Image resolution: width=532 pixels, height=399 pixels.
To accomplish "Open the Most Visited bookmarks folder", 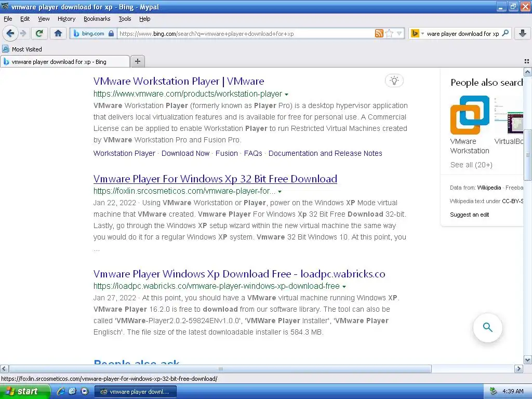I will pos(22,49).
